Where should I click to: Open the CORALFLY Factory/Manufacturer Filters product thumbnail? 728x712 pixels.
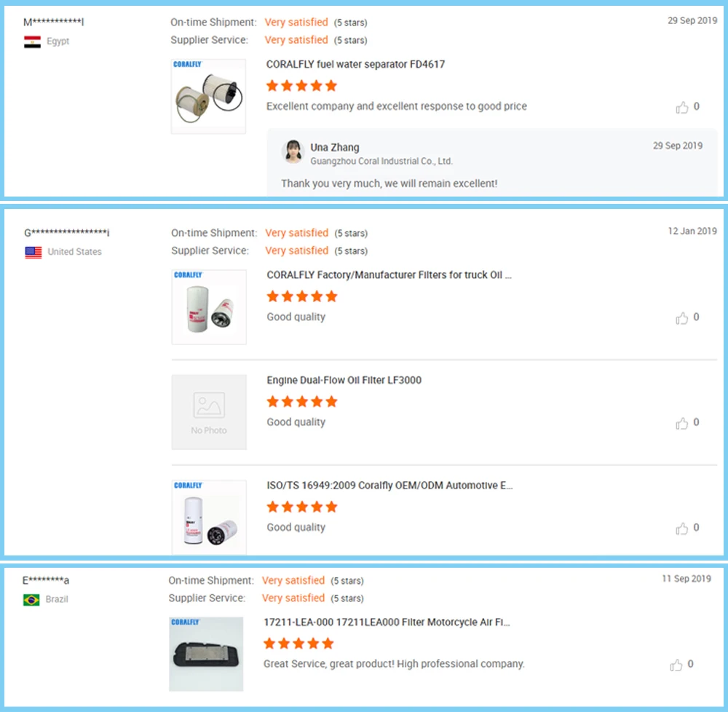[x=209, y=307]
